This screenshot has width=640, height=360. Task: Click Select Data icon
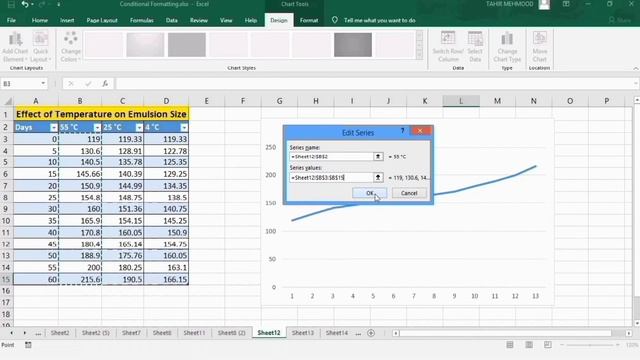[x=475, y=47]
